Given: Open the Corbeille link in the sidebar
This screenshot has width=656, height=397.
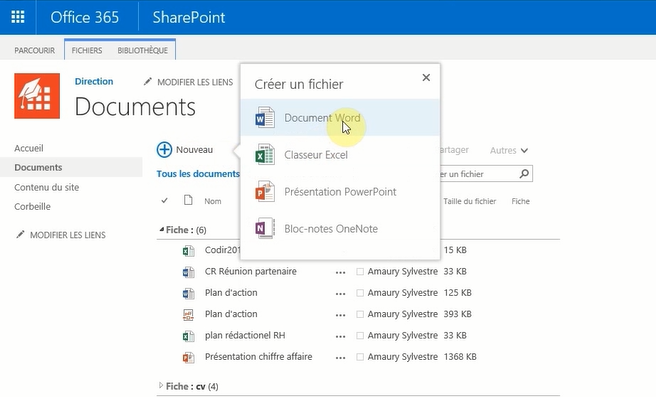Looking at the screenshot, I should pos(32,206).
